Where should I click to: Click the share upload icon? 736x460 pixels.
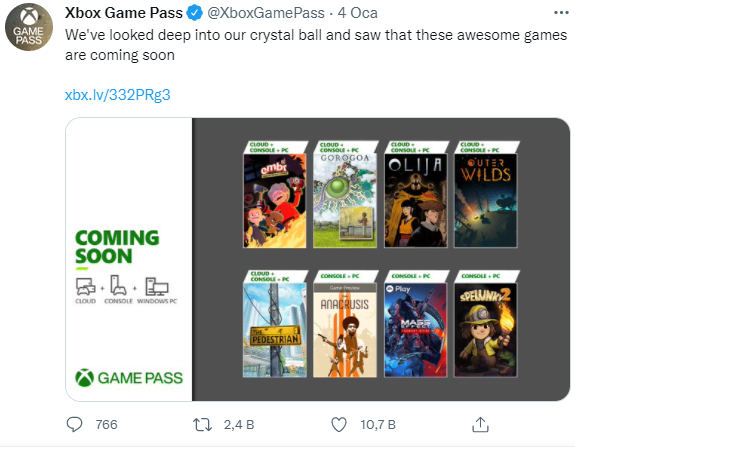[480, 425]
